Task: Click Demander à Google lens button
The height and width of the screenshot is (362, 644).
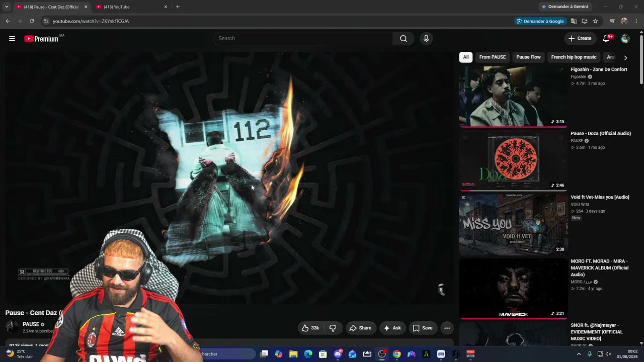Action: pos(540,21)
